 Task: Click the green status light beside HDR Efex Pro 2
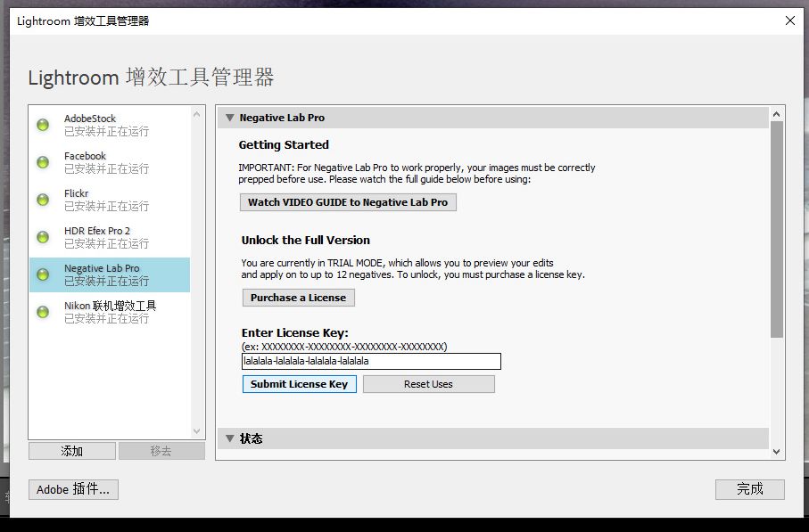tap(43, 237)
